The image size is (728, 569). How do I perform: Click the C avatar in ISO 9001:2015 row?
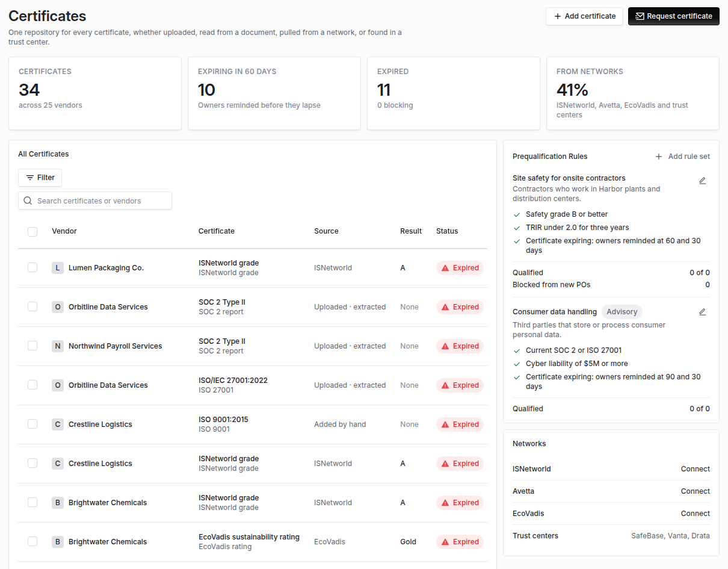[58, 424]
